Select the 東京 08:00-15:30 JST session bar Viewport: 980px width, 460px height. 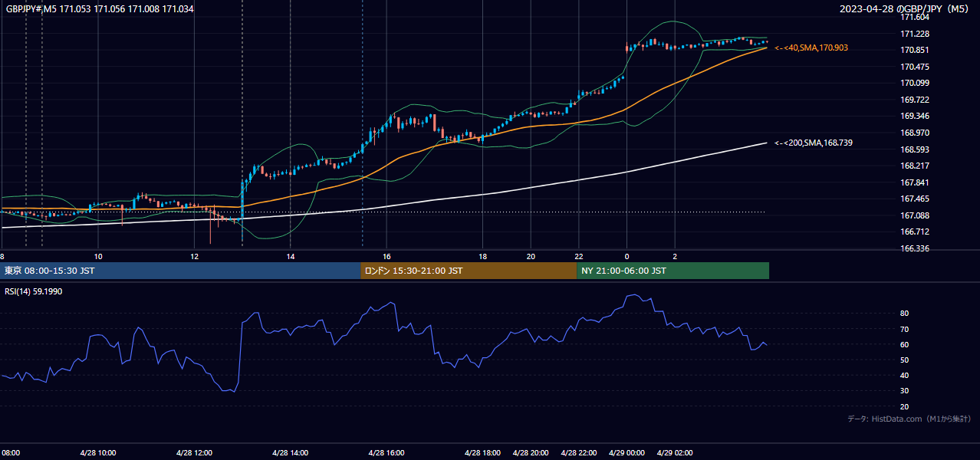(x=180, y=271)
